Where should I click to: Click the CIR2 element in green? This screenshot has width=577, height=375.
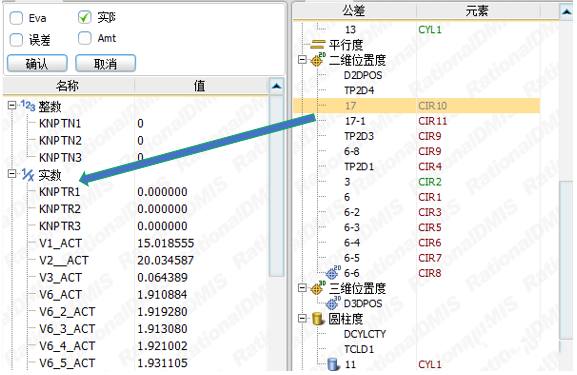tap(430, 182)
